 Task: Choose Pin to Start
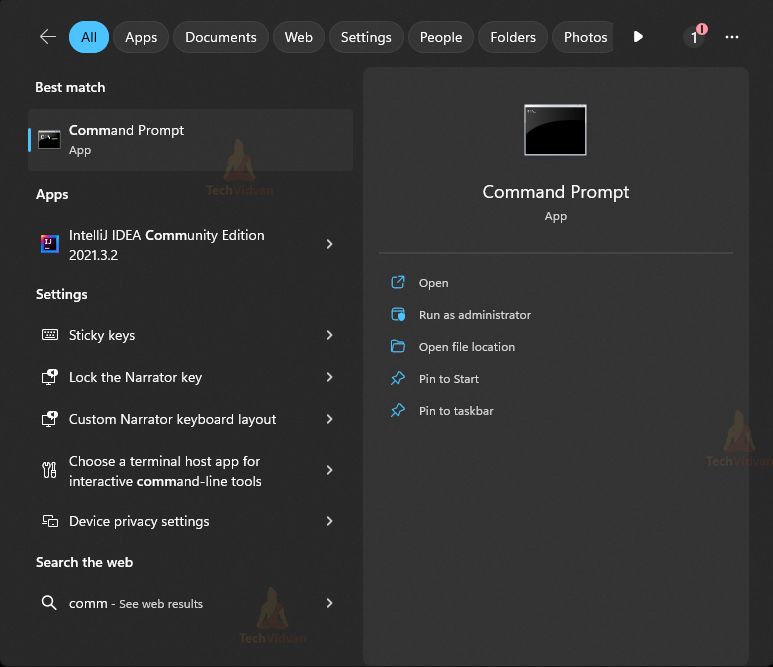click(449, 379)
